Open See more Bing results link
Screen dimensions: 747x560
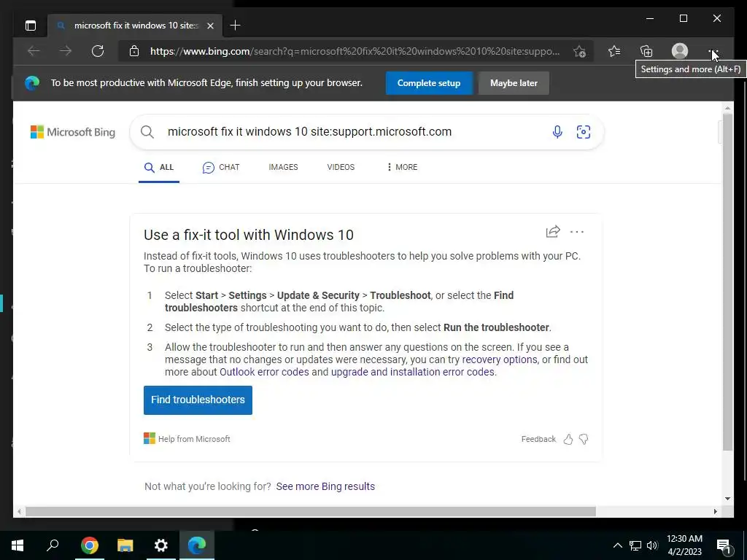click(x=325, y=486)
